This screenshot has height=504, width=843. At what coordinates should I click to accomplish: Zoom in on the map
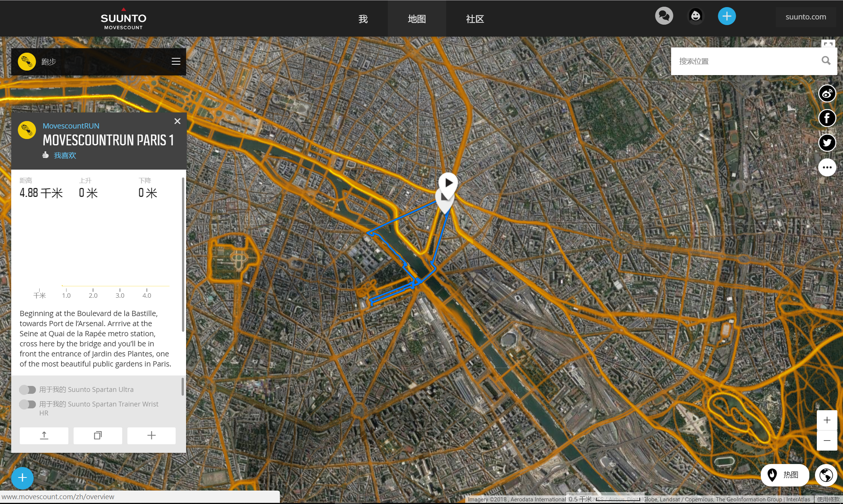[x=827, y=420]
